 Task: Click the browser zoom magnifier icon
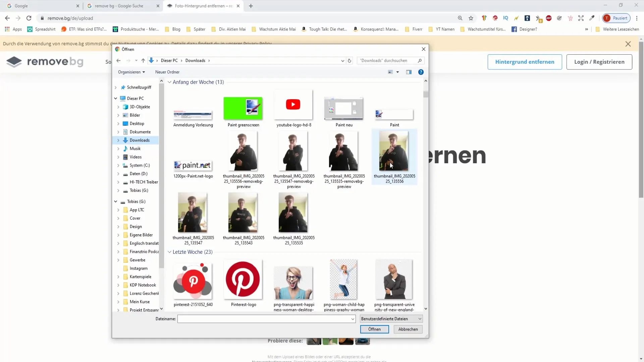(460, 18)
